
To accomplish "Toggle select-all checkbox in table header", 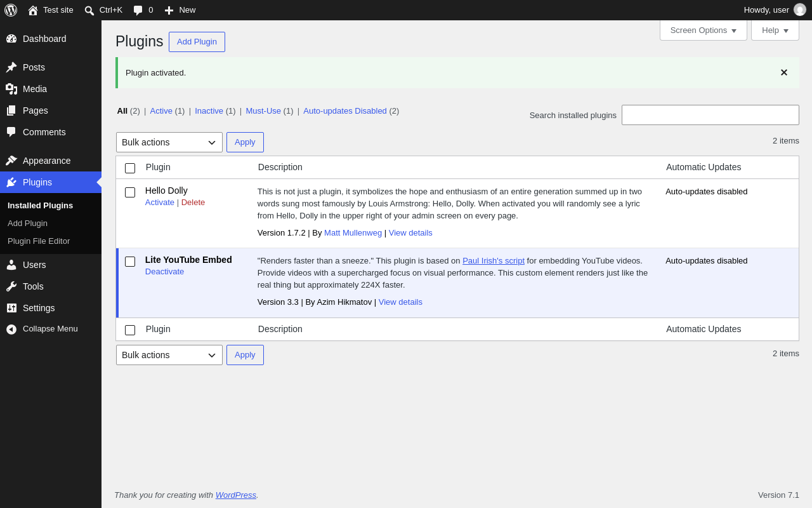I will 130,168.
